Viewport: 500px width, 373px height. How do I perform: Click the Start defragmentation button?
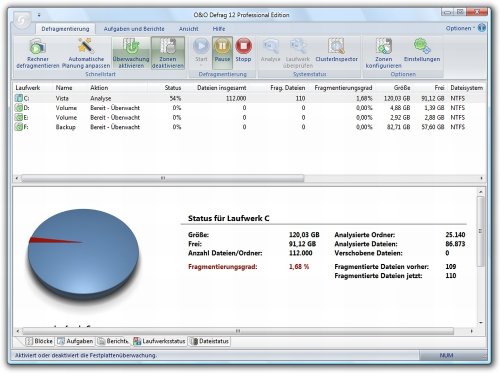(201, 51)
